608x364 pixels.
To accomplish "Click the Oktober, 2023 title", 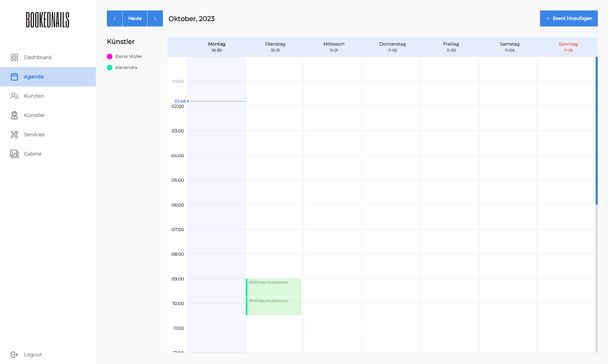I will pos(191,19).
